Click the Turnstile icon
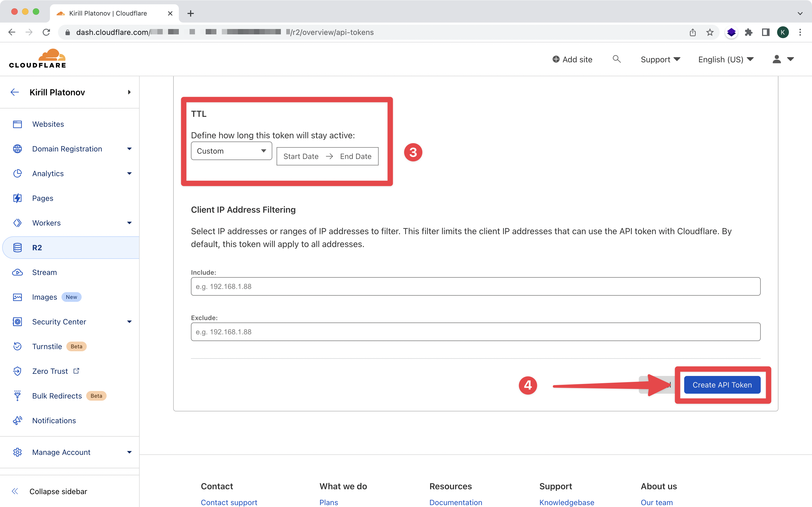 click(17, 346)
